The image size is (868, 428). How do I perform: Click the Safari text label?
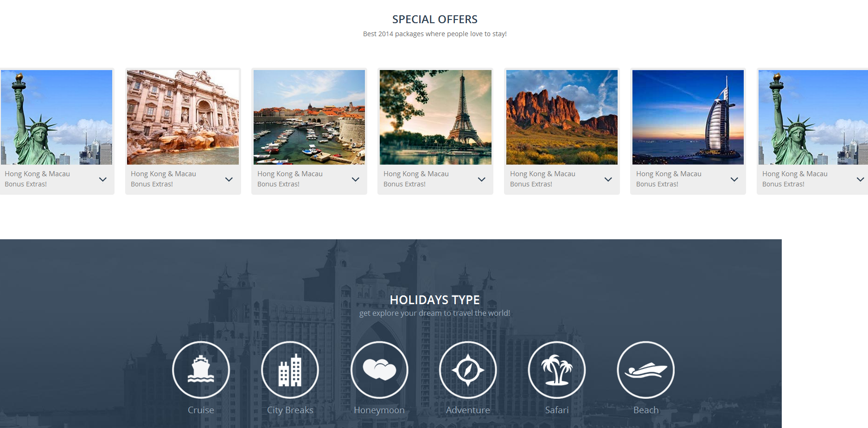(557, 410)
